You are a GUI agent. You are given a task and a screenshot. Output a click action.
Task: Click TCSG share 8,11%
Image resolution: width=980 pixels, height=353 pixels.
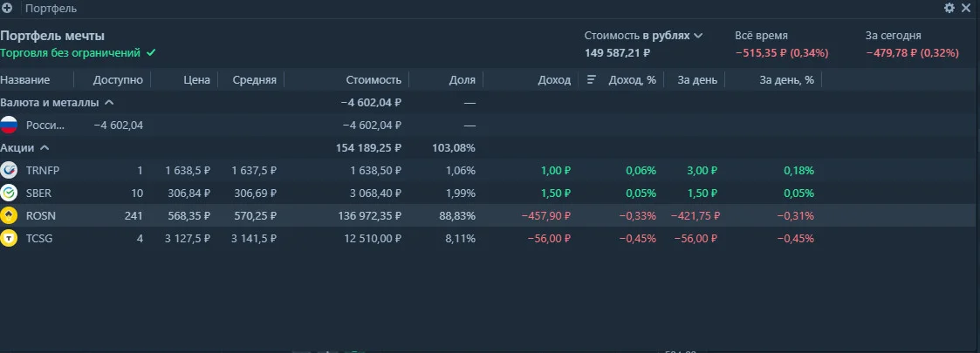coord(461,239)
